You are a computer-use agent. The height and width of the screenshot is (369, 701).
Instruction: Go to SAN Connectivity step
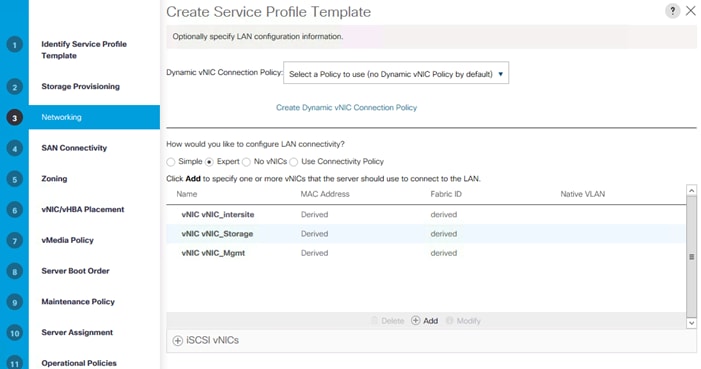coord(74,148)
